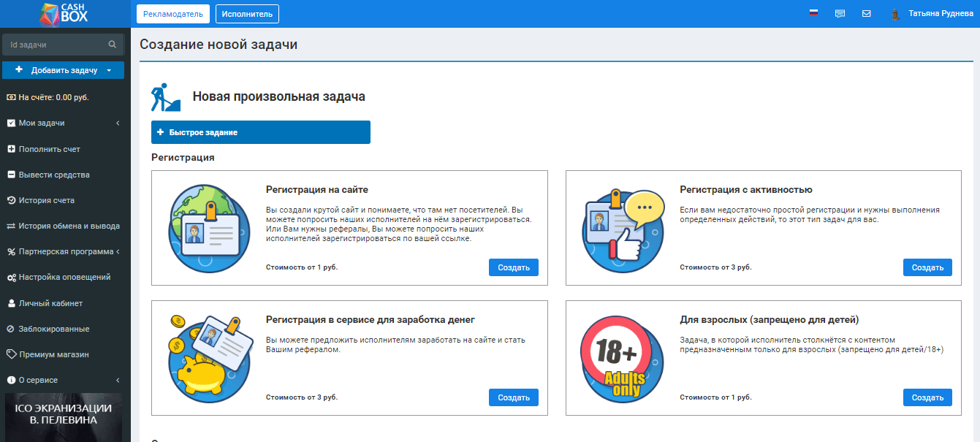Viewport: 980px width, 442px height.
Task: Click the Russian flag language selector
Action: [814, 12]
